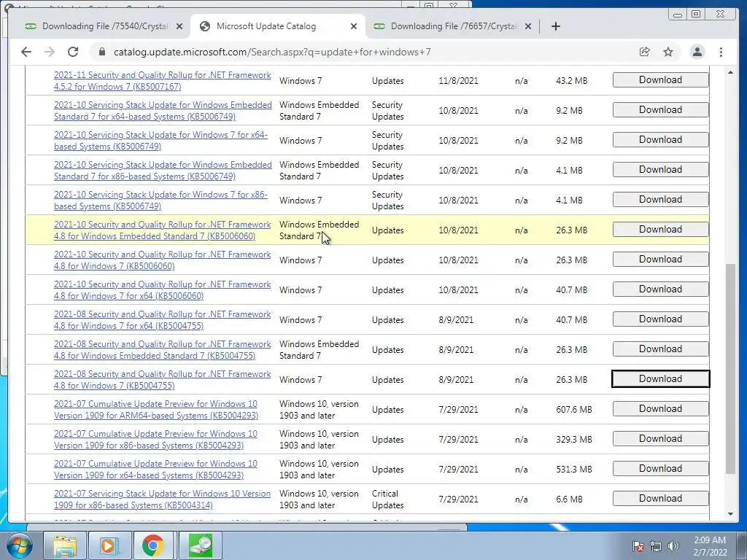
Task: Open 2021-10 Servicing Stack Windows 7 x86 KB5006749 link
Action: (x=161, y=201)
